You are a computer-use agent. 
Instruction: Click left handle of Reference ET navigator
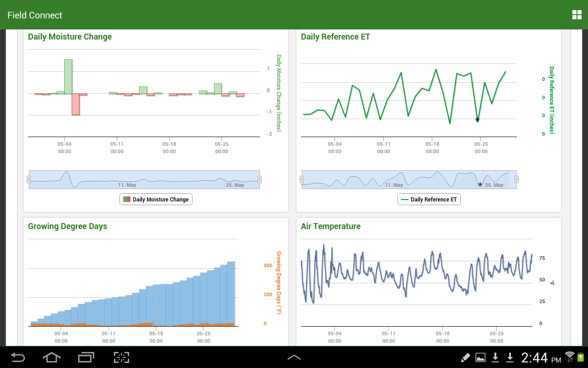tap(302, 179)
